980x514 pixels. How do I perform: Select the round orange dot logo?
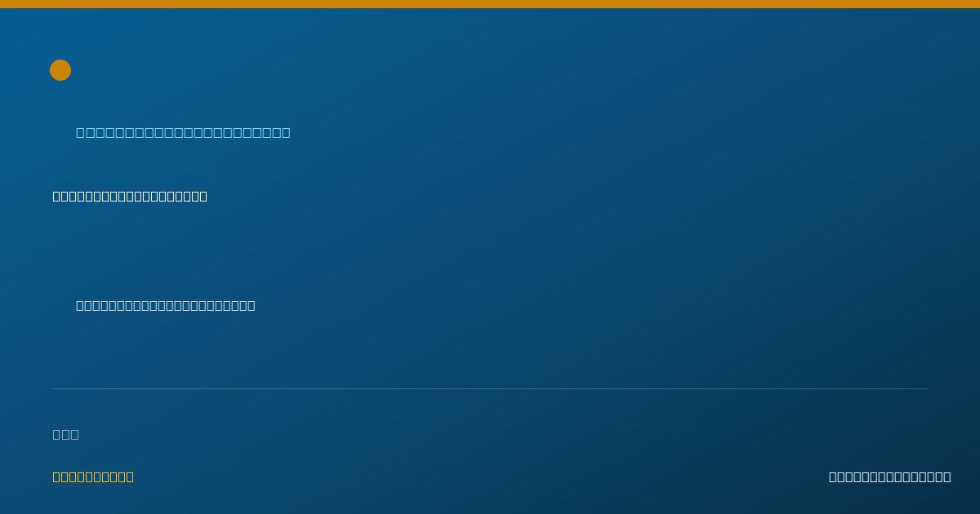pyautogui.click(x=60, y=70)
